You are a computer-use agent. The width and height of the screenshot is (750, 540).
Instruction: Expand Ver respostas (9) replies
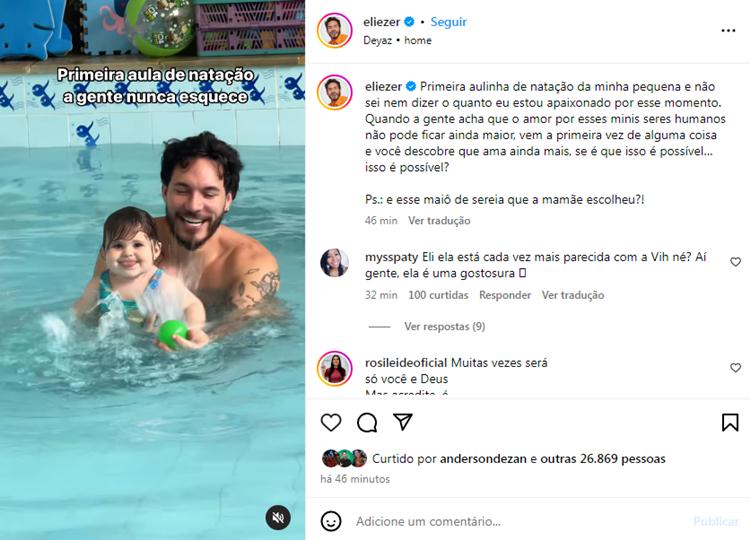pyautogui.click(x=444, y=326)
